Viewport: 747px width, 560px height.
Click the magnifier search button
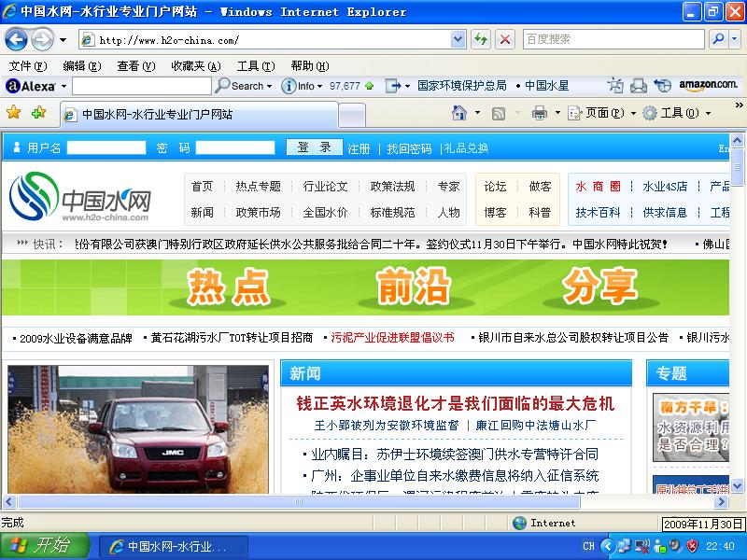point(718,39)
